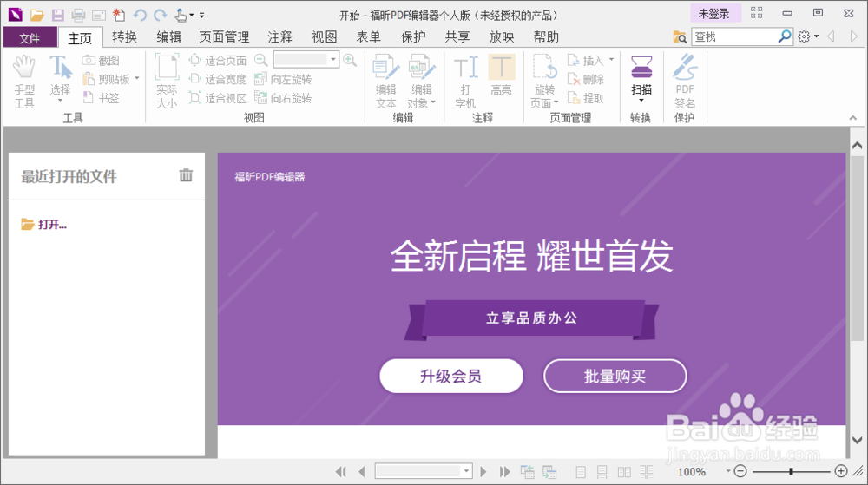Click the first page navigation icon
868x485 pixels.
click(x=341, y=472)
